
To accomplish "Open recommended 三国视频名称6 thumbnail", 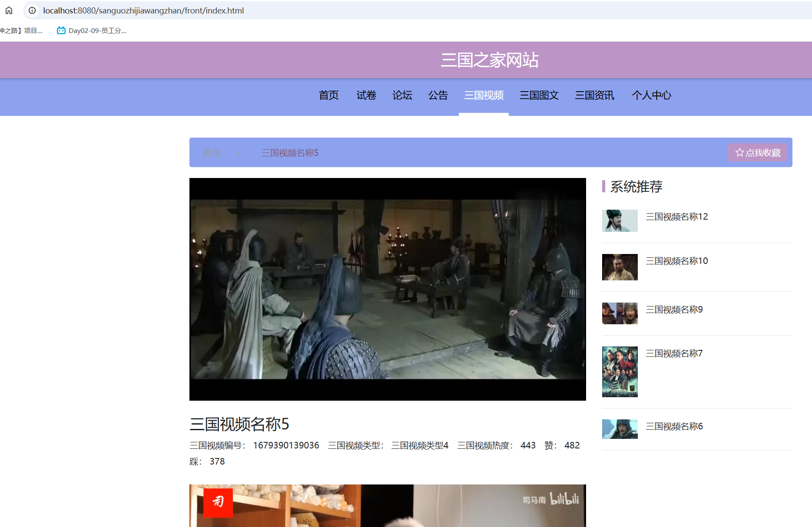I will (x=620, y=429).
